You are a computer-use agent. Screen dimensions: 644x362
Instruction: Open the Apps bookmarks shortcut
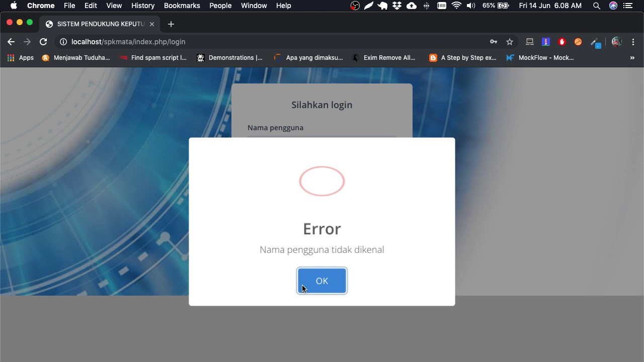click(x=21, y=58)
